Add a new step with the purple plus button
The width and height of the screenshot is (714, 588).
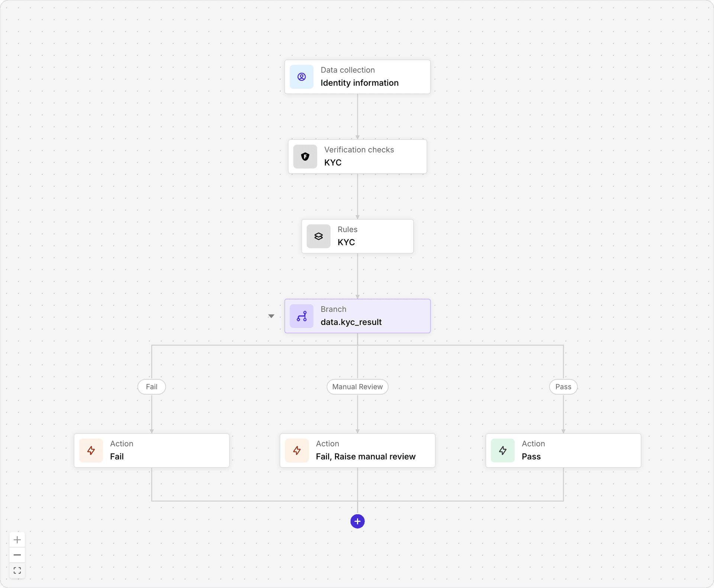click(357, 521)
